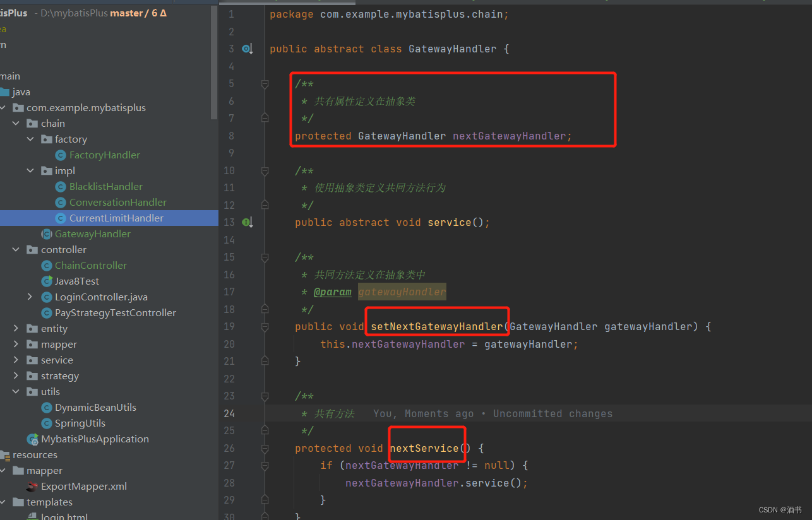Click the fold marker at line 12
The height and width of the screenshot is (520, 812).
[x=265, y=205]
